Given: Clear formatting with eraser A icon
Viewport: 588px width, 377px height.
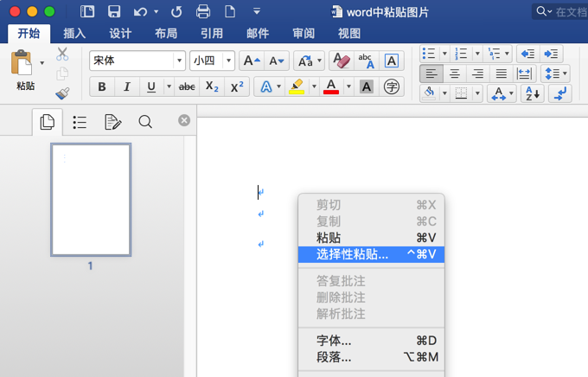Looking at the screenshot, I should pos(342,61).
